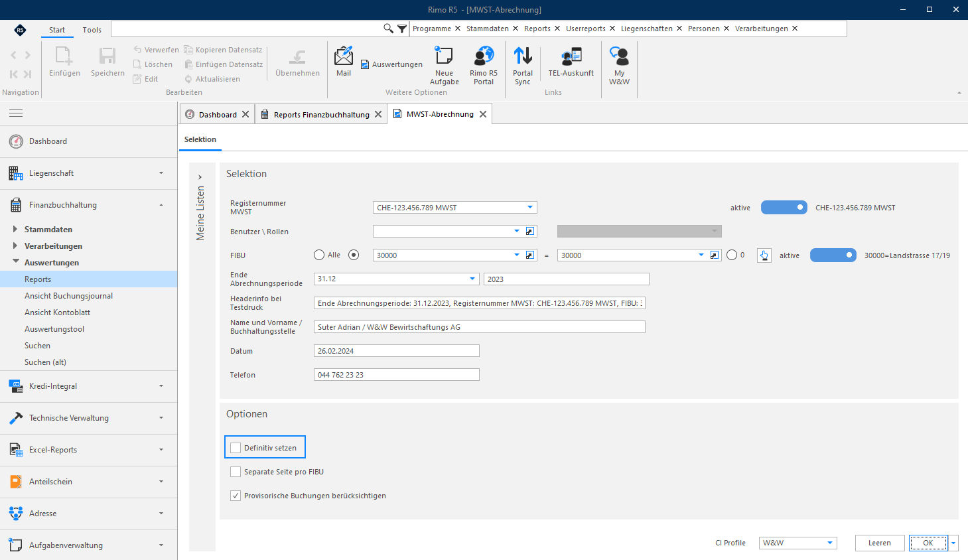Toggle the aktive switch for Registernummer MWST
This screenshot has width=968, height=560.
(784, 208)
